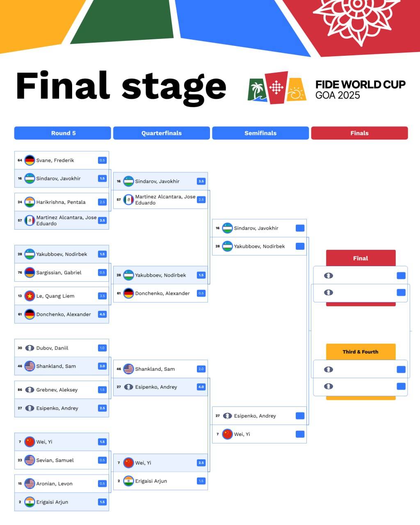Switch to the Quarterfinals column header
This screenshot has width=420, height=525.
162,133
